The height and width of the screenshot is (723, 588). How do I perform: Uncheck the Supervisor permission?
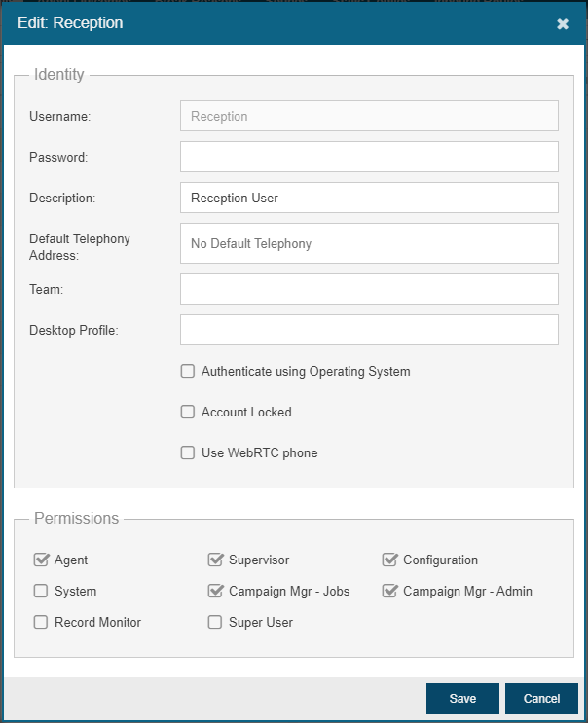pyautogui.click(x=215, y=560)
